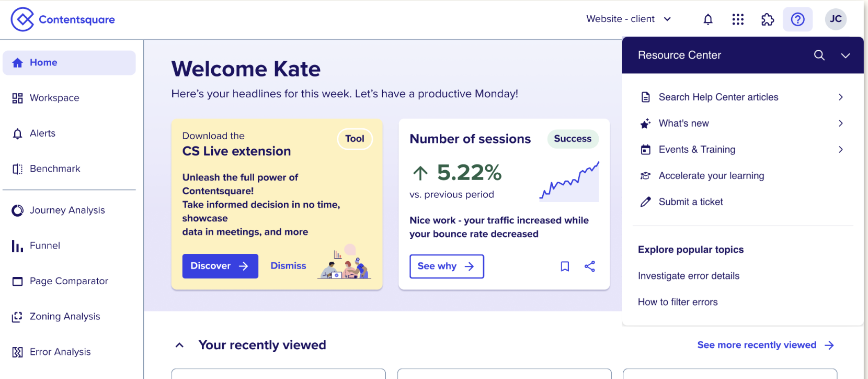Click the See why button

447,266
